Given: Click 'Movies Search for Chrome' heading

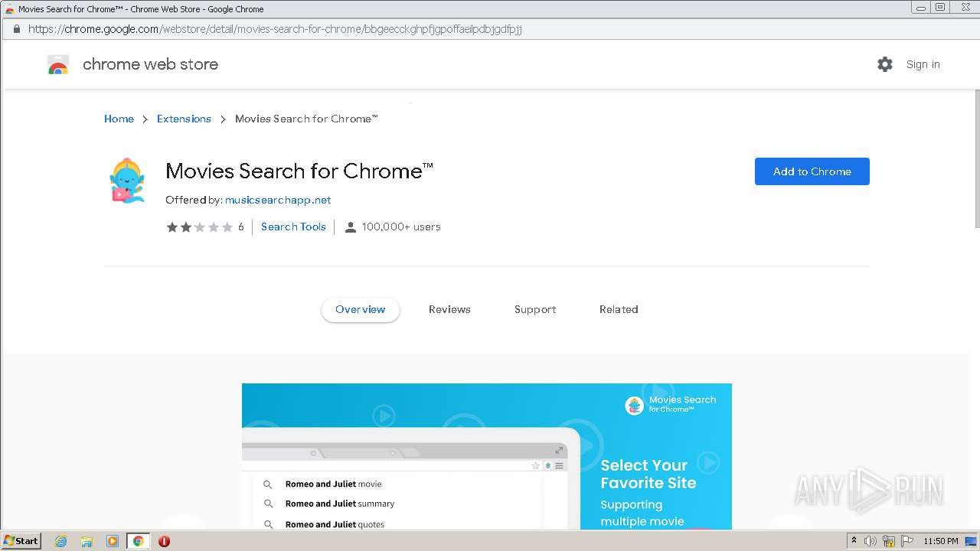Looking at the screenshot, I should tap(299, 171).
